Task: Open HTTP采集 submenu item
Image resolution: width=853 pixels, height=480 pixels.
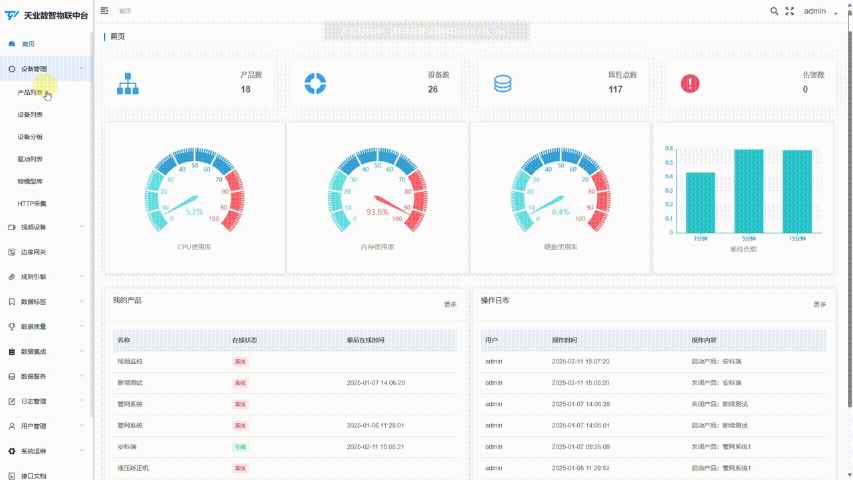Action: pos(32,204)
